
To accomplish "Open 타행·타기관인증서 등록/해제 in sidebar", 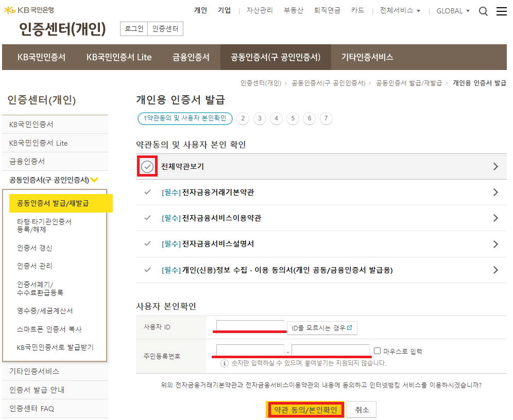I will pos(44,225).
